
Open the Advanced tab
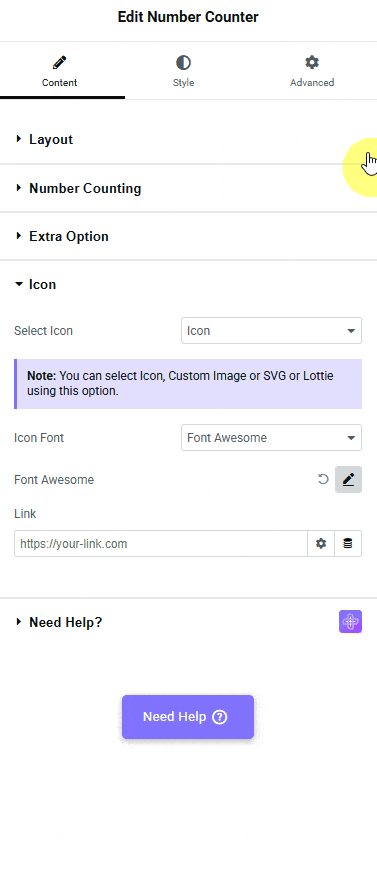coord(312,71)
